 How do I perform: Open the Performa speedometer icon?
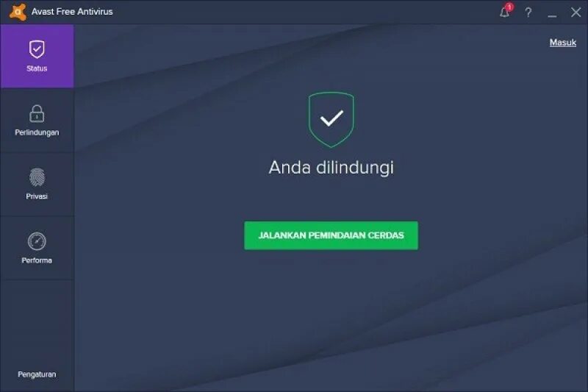tap(37, 241)
